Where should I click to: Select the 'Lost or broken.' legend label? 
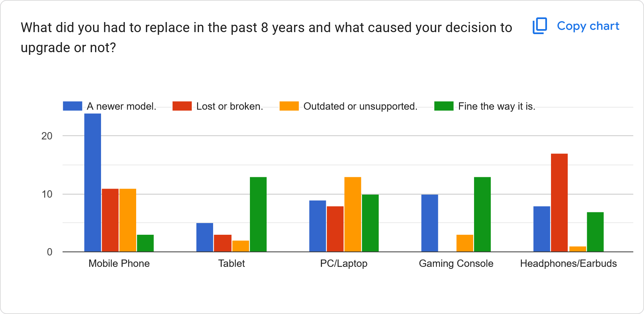click(229, 106)
